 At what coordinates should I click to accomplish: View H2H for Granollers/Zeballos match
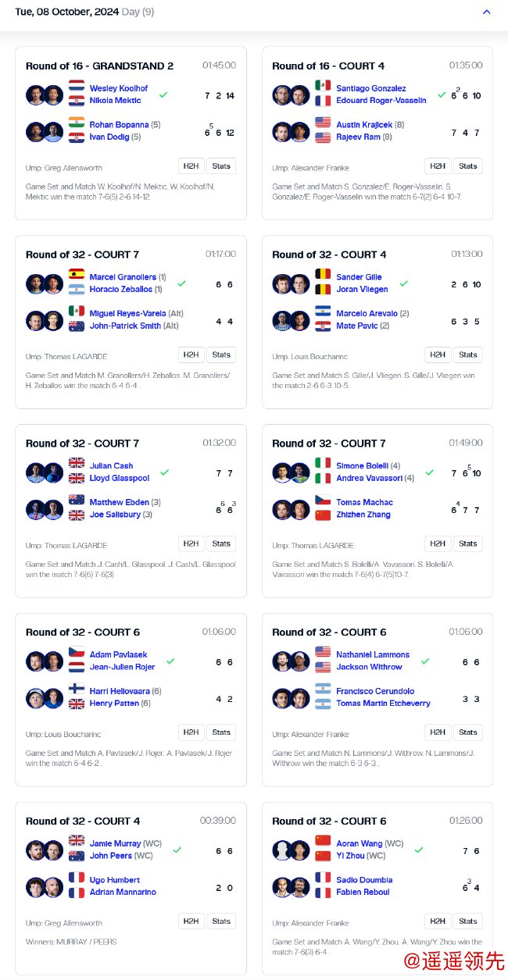(191, 355)
